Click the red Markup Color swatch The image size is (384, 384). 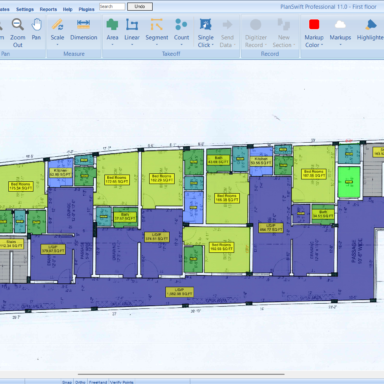[x=314, y=24]
